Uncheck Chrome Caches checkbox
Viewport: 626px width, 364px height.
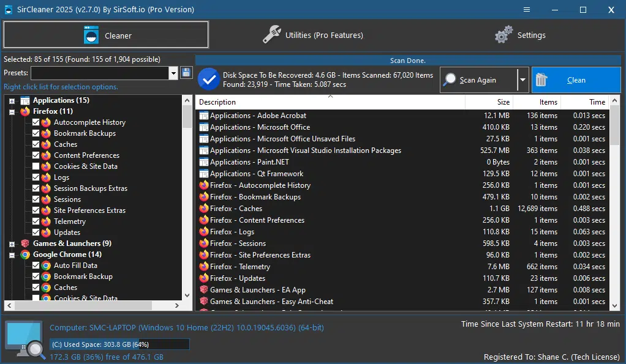pyautogui.click(x=36, y=288)
